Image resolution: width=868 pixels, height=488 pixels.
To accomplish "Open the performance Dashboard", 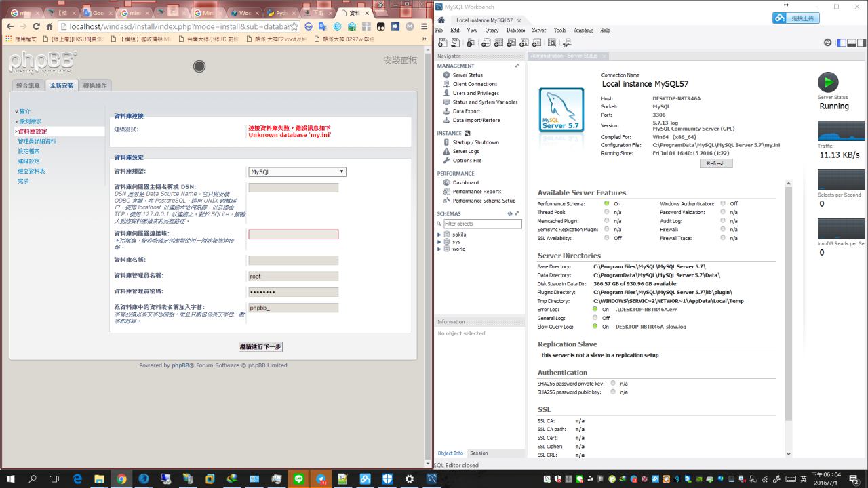I will [x=465, y=182].
